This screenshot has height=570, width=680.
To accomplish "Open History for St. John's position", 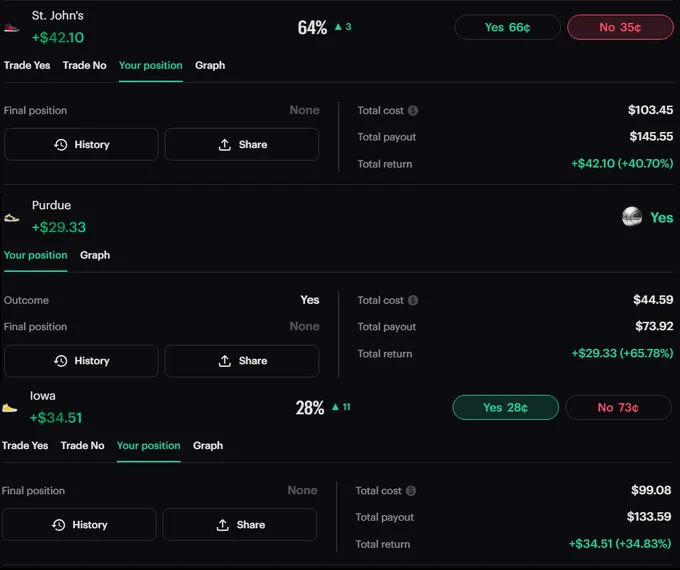I will (81, 144).
